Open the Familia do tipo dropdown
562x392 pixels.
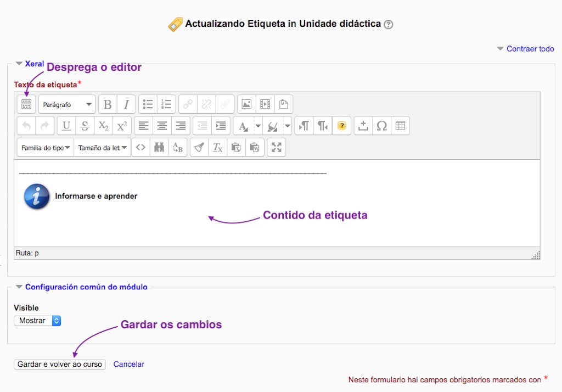[45, 147]
